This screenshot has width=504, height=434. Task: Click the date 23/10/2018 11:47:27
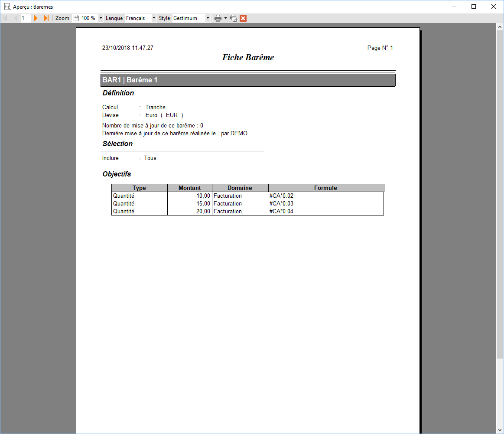coord(127,48)
